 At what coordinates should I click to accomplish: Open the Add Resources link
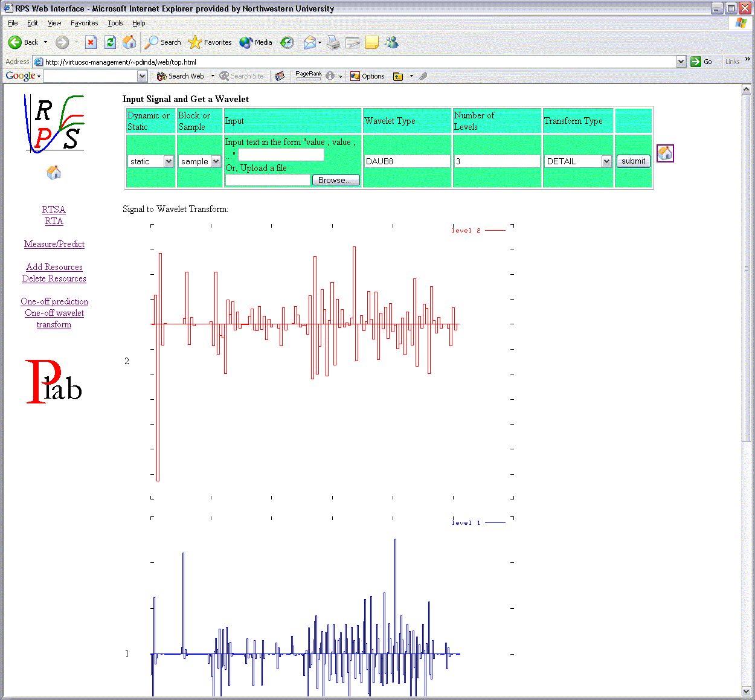point(54,267)
